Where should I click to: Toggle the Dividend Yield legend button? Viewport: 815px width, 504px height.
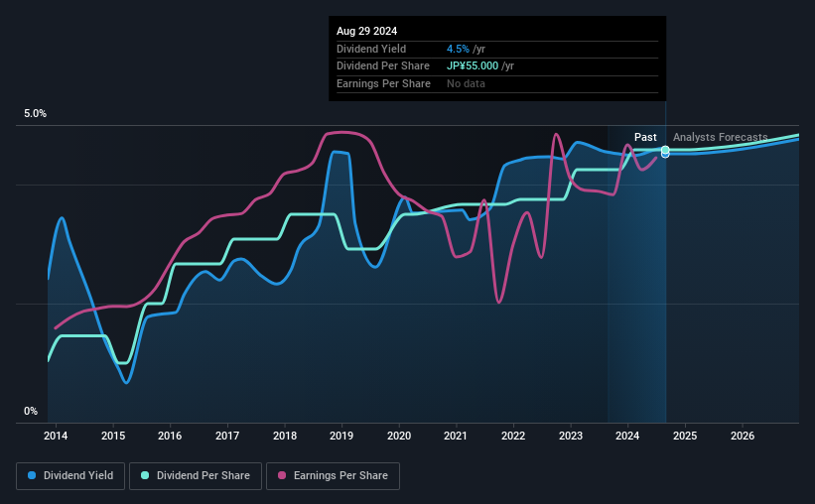tap(70, 476)
